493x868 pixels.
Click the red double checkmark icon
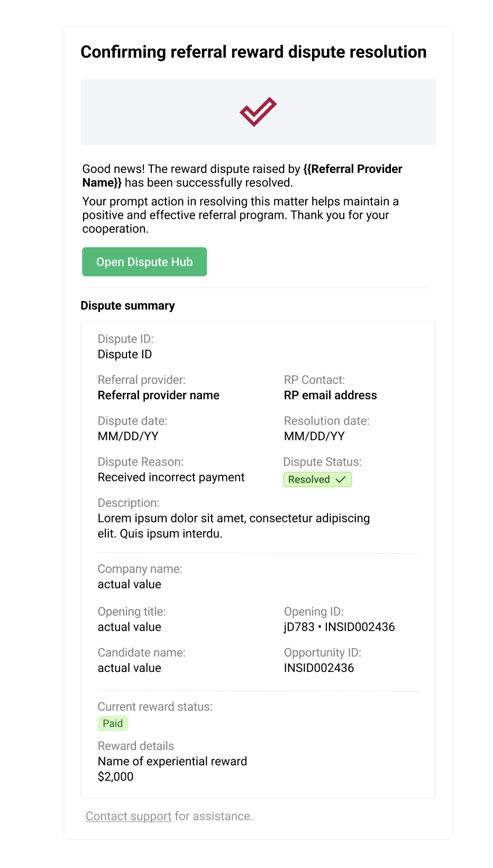tap(258, 112)
